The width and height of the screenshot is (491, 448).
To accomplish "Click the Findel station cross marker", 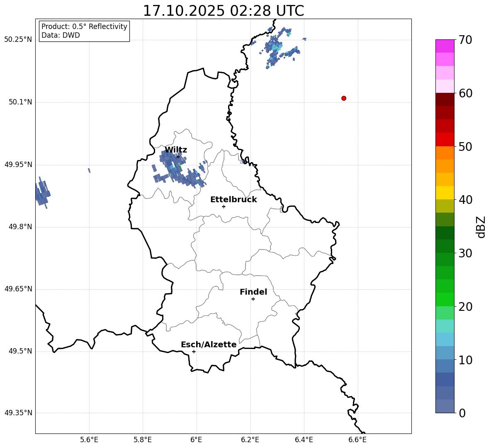I will click(x=253, y=299).
